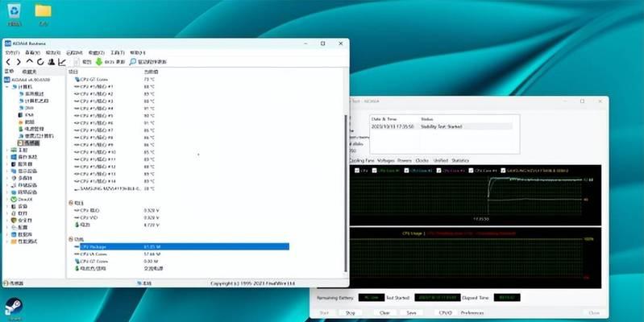
Task: Switch to the 收藏夹 panel tab
Action: point(29,72)
